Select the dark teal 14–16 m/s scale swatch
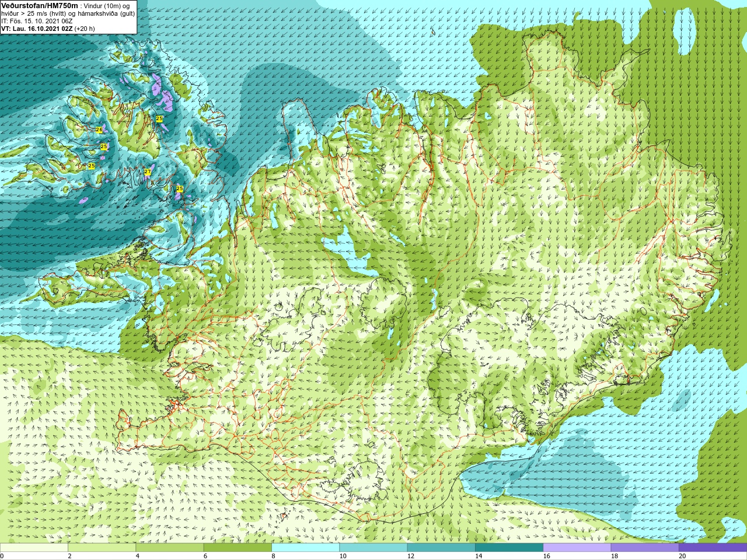This screenshot has height=560, width=747. point(509,548)
